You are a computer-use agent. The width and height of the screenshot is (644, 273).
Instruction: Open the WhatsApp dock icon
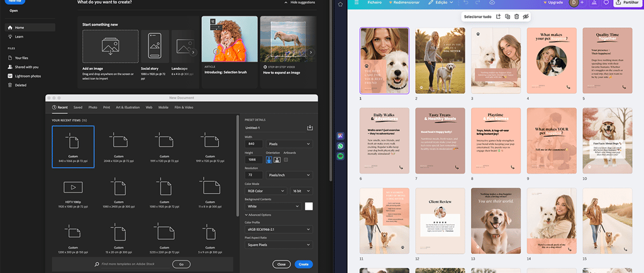click(340, 146)
